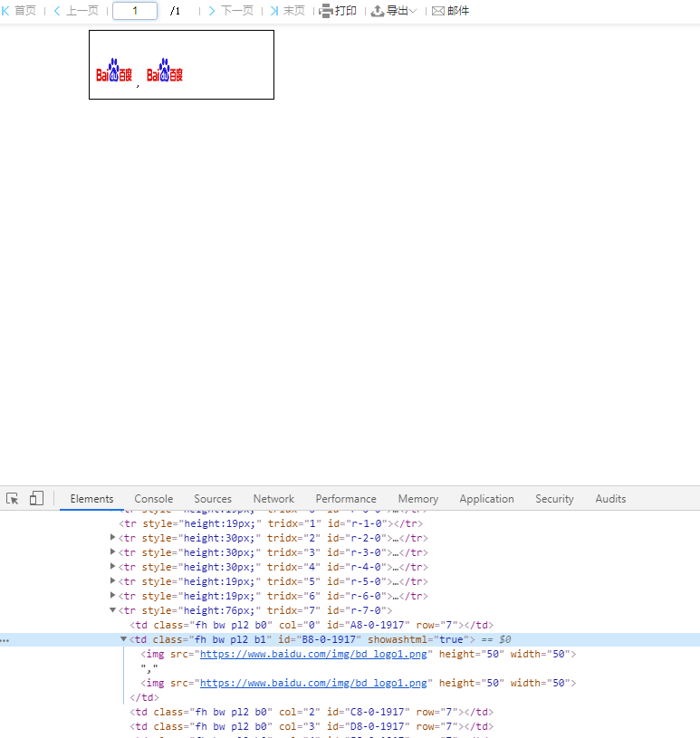Open first img src baidu logo link
Image resolution: width=700 pixels, height=738 pixels.
[x=313, y=654]
